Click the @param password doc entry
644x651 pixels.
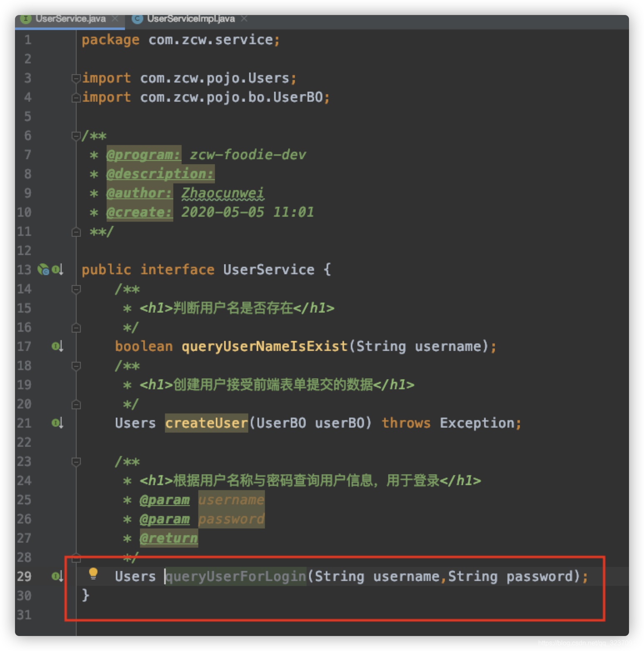(202, 519)
